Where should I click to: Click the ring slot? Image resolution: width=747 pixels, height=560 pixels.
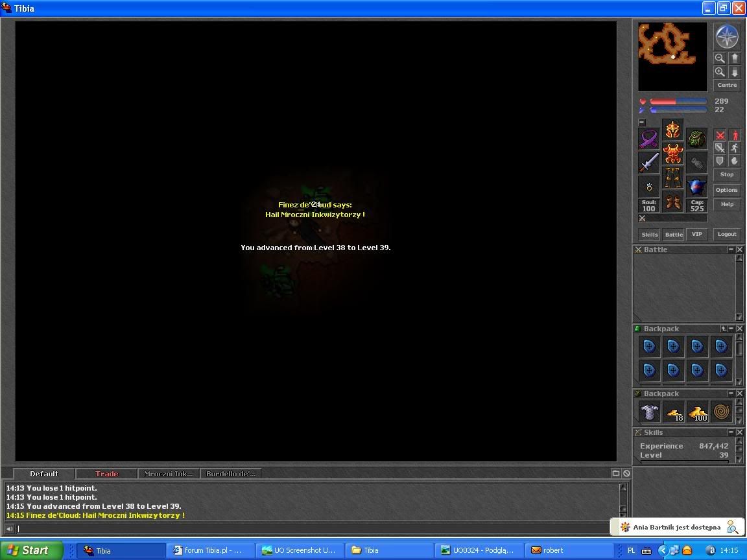pyautogui.click(x=649, y=187)
